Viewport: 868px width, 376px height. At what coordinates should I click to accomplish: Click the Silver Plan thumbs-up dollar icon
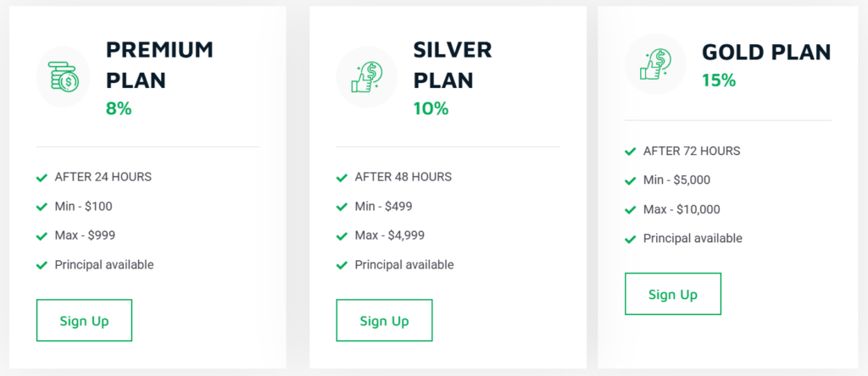coord(366,77)
